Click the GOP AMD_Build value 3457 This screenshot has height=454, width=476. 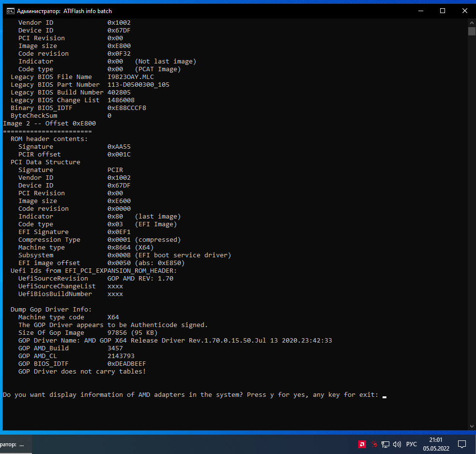point(115,348)
